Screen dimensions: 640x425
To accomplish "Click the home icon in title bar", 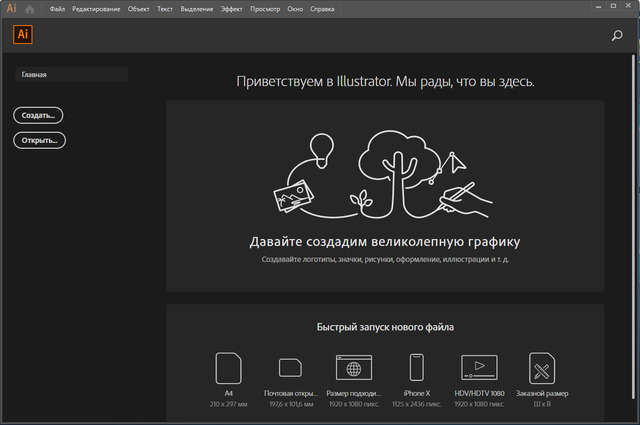I will 30,9.
